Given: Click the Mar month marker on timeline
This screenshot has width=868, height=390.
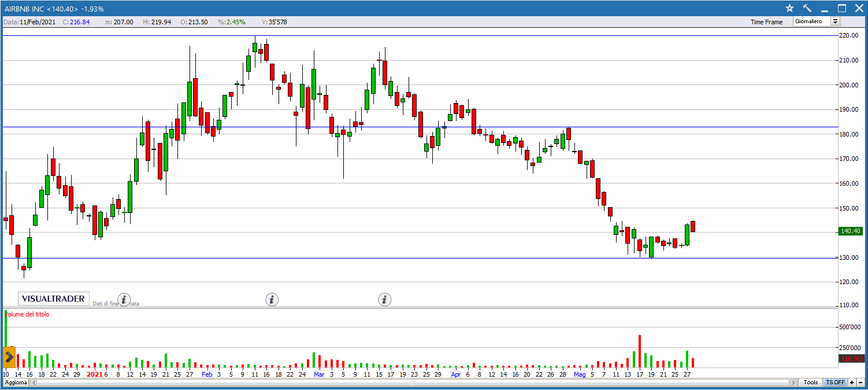Looking at the screenshot, I should 319,374.
